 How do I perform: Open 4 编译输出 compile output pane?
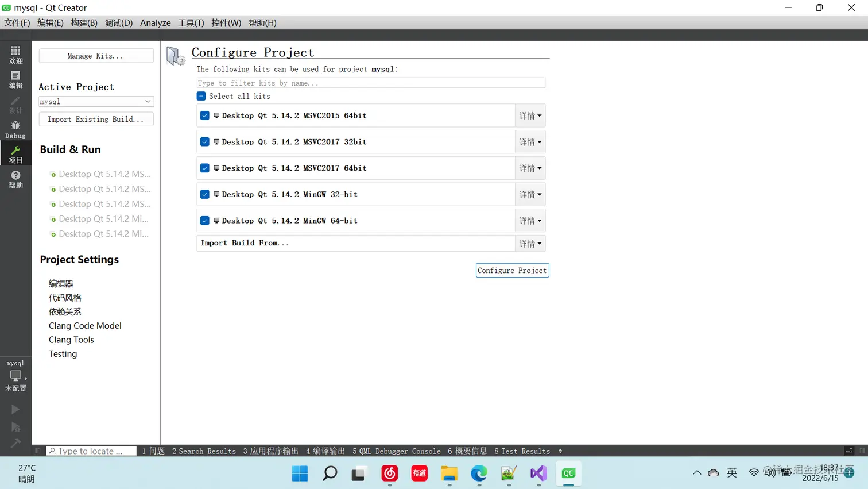tap(325, 451)
